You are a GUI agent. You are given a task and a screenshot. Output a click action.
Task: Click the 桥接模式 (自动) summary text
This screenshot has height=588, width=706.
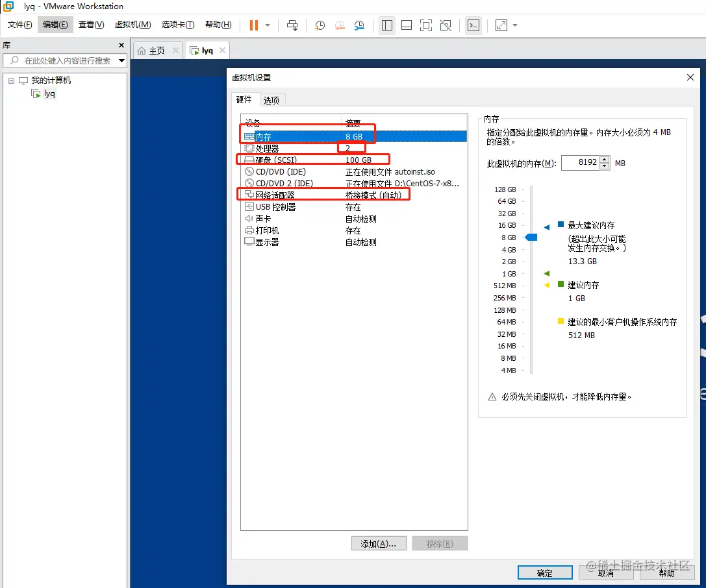pos(373,195)
